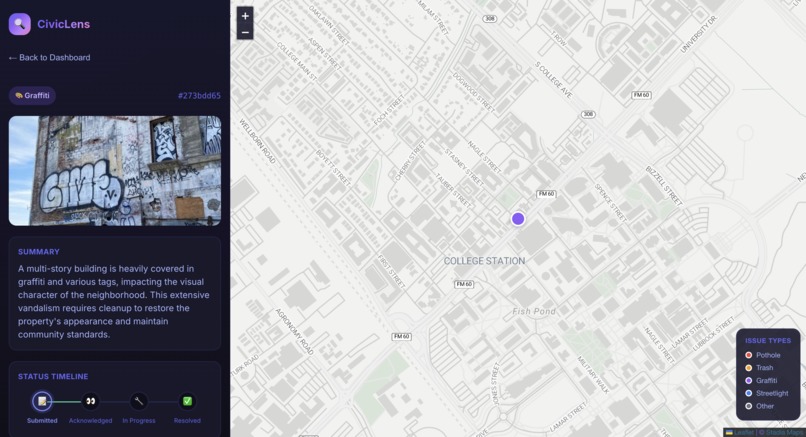Open the graffiti building photo
Viewport: 806px width, 437px height.
115,171
